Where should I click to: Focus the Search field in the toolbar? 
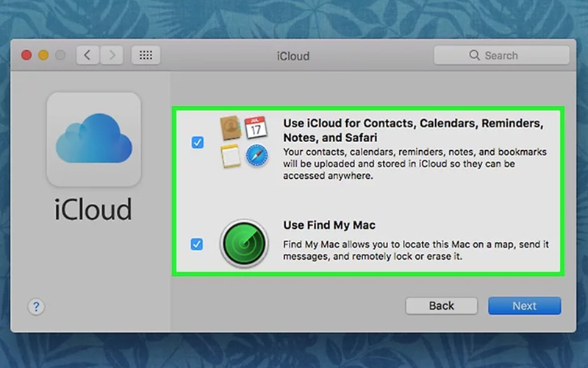tap(507, 55)
